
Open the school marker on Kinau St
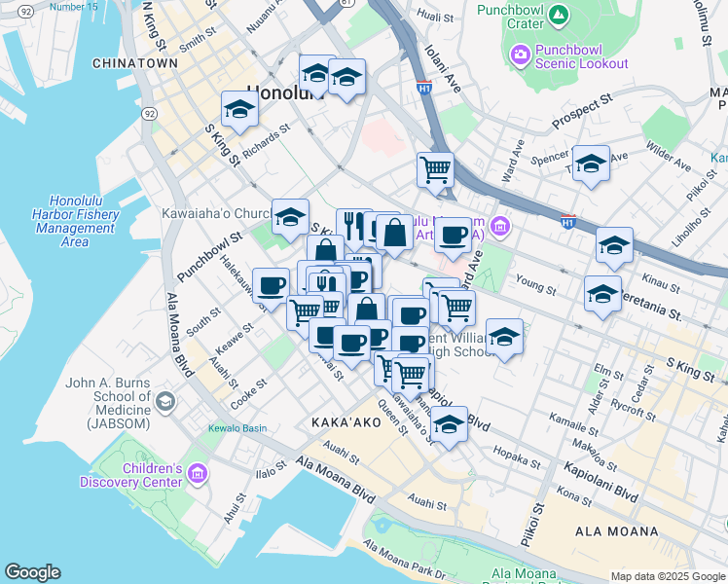pos(614,247)
